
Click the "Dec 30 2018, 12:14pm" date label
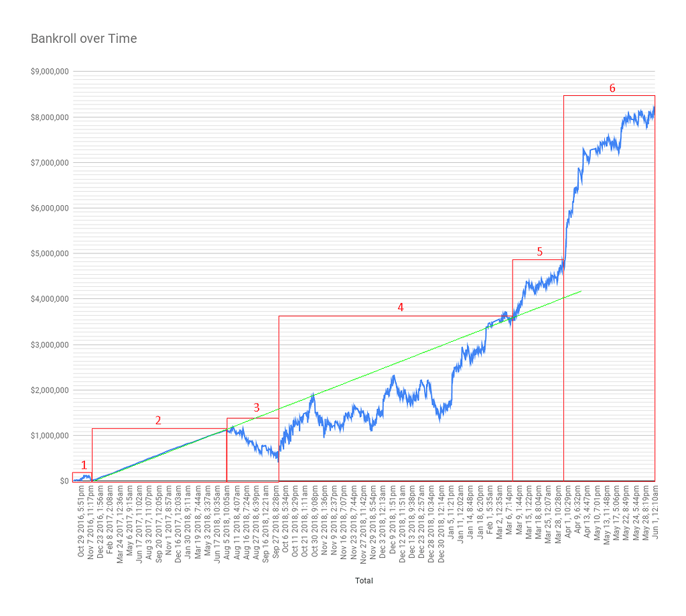pos(441,524)
